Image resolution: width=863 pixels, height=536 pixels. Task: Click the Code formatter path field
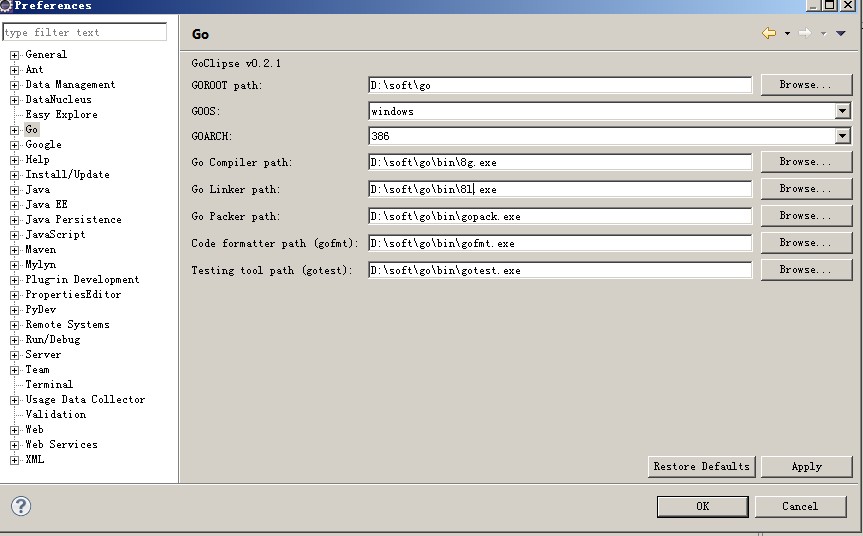click(x=560, y=243)
